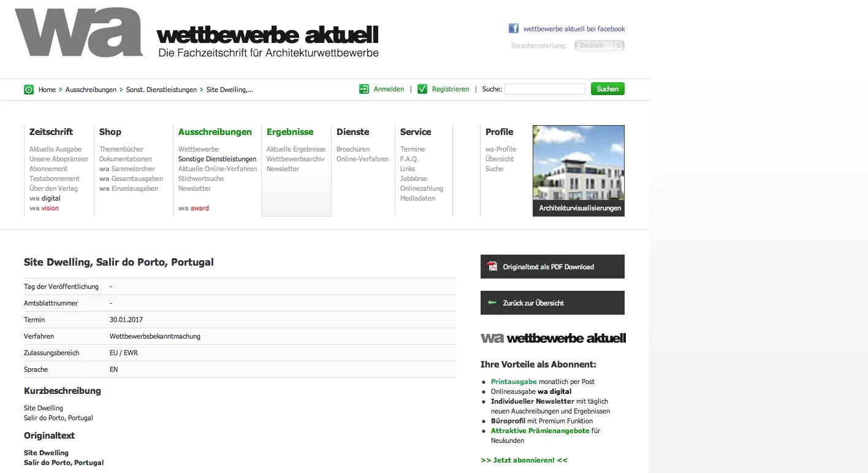The height and width of the screenshot is (473, 868).
Task: Open the Zeitschrift menu
Action: [51, 132]
